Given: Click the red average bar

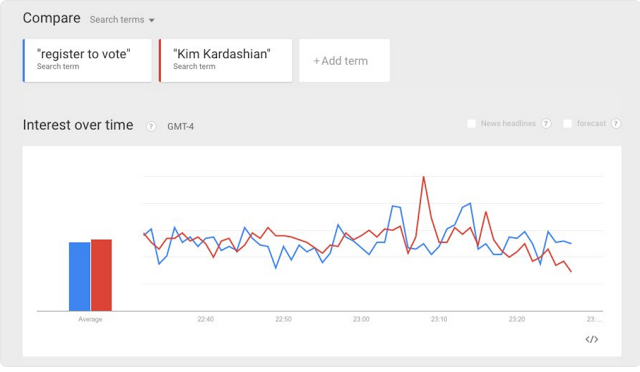Looking at the screenshot, I should 101,275.
